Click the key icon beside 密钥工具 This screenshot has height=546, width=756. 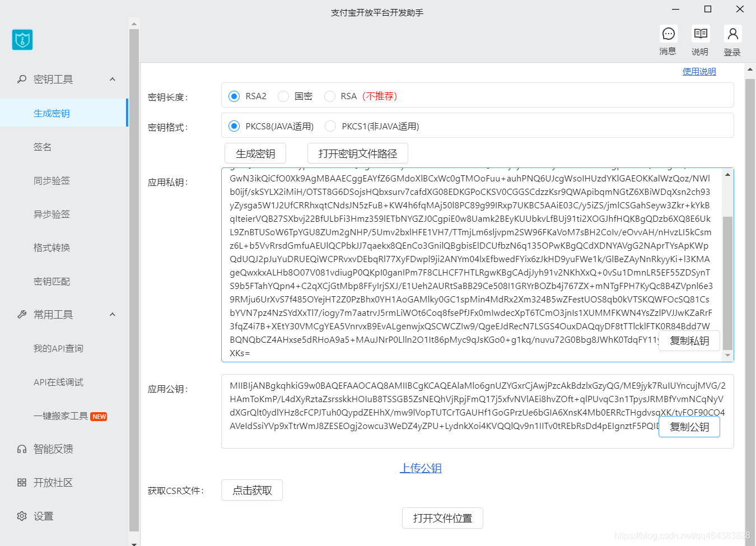(x=22, y=80)
